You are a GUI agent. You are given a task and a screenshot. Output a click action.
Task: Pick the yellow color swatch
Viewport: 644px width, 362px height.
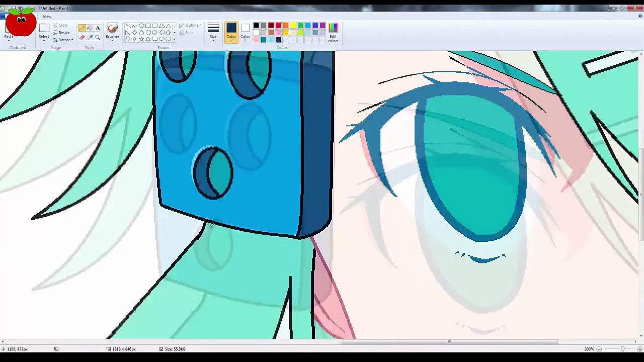(x=293, y=25)
